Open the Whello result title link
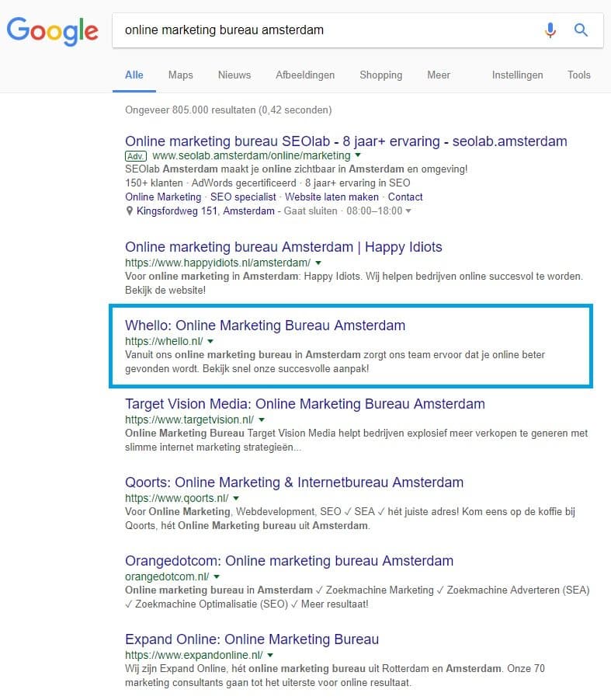The height and width of the screenshot is (700, 611). [265, 326]
